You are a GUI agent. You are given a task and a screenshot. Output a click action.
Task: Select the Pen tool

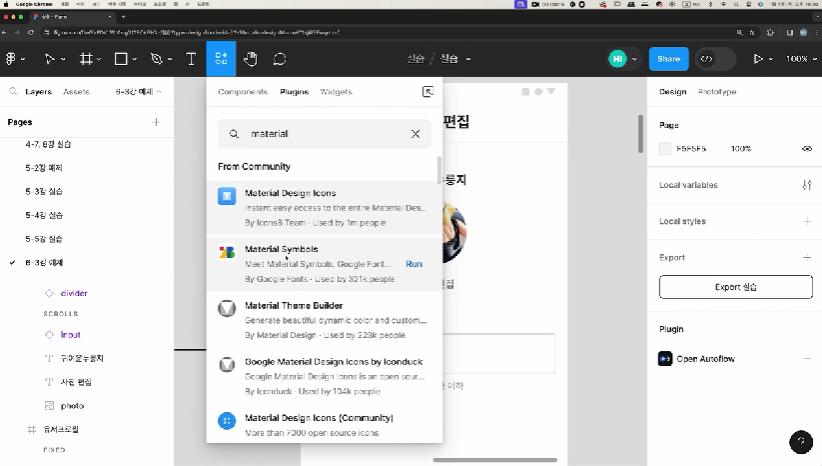click(156, 59)
